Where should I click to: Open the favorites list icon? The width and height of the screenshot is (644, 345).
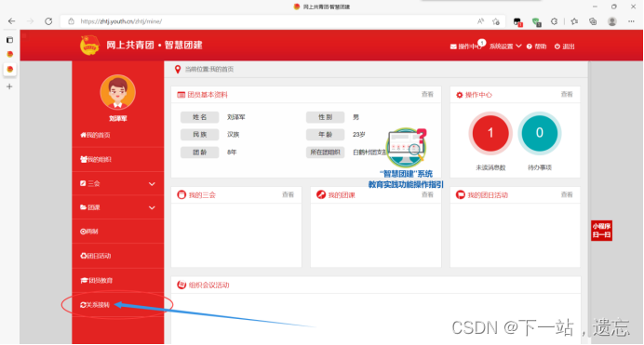point(574,21)
